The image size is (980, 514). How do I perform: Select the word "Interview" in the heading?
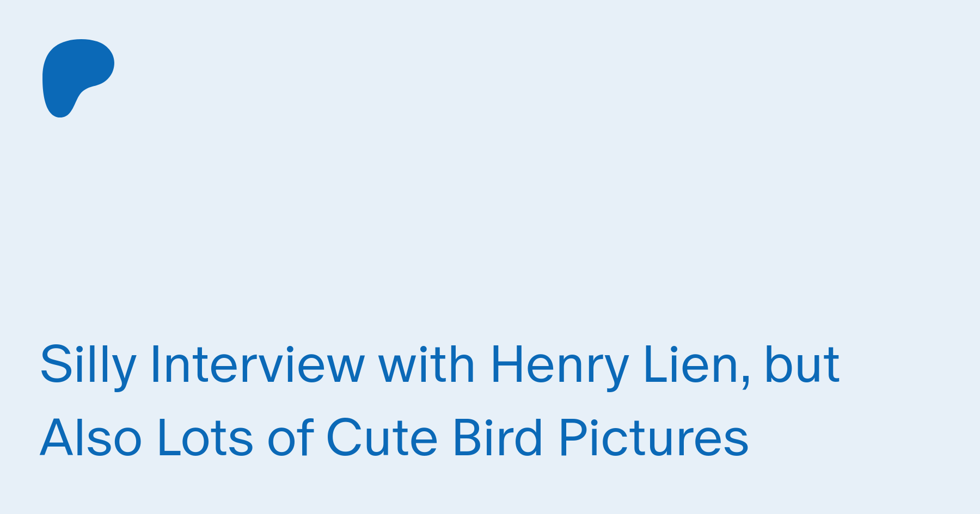point(258,364)
